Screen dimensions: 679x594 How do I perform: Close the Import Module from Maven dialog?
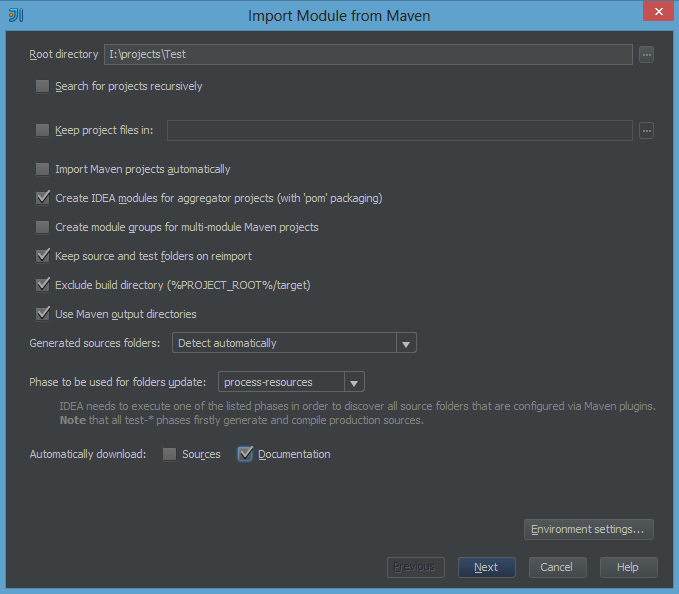[658, 11]
